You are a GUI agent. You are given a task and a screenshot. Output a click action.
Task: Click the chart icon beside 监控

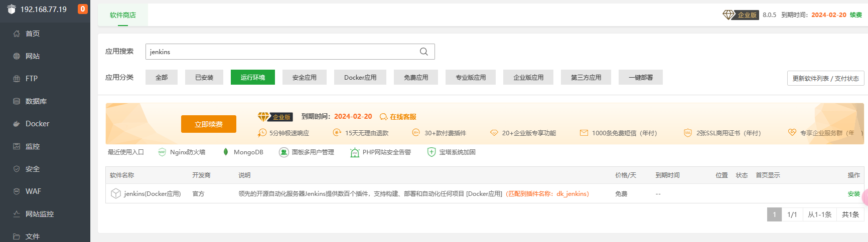coord(17,146)
